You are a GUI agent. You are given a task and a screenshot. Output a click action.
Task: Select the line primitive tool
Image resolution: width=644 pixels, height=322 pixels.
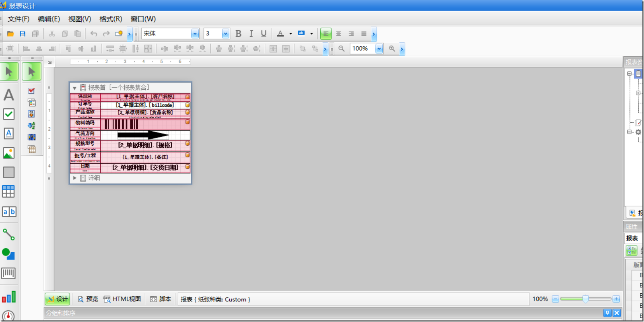(x=9, y=235)
